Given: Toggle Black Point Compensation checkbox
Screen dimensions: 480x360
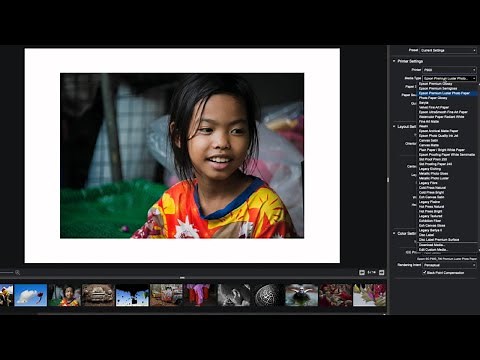Looking at the screenshot, I should point(425,272).
